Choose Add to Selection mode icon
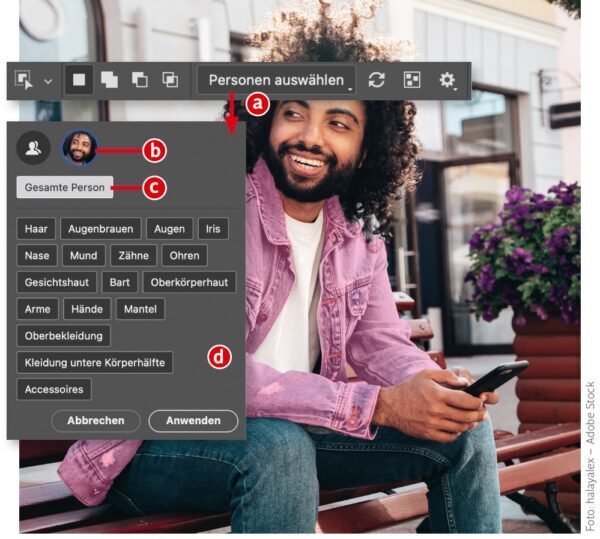 point(109,80)
